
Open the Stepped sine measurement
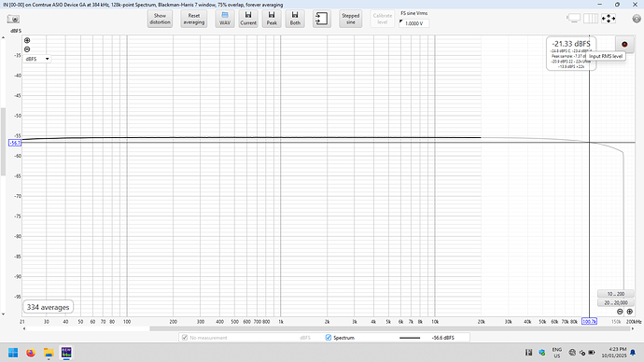click(350, 19)
